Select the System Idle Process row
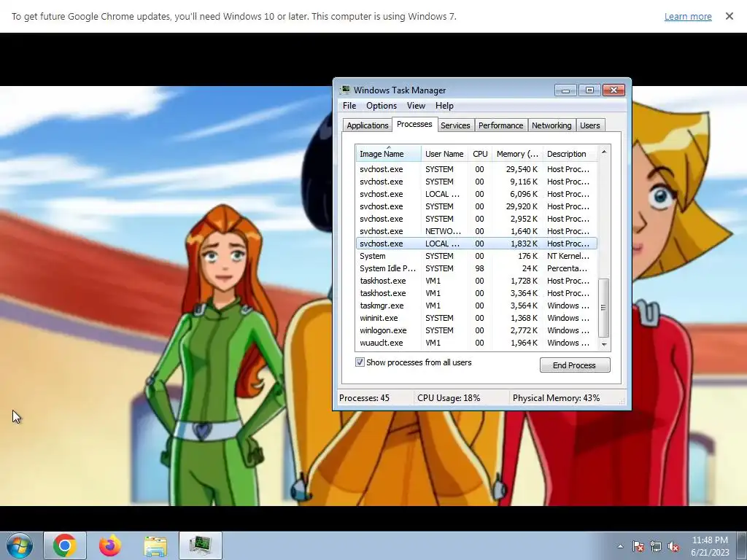 click(476, 268)
